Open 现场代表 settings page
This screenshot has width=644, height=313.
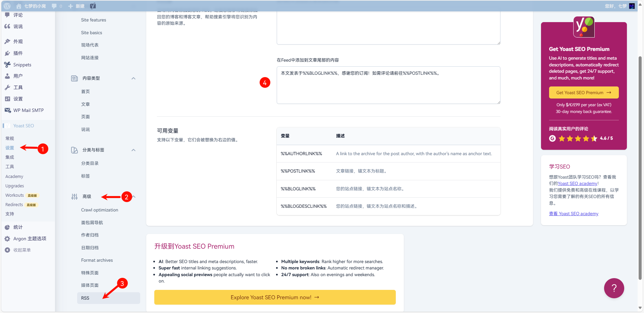click(90, 45)
